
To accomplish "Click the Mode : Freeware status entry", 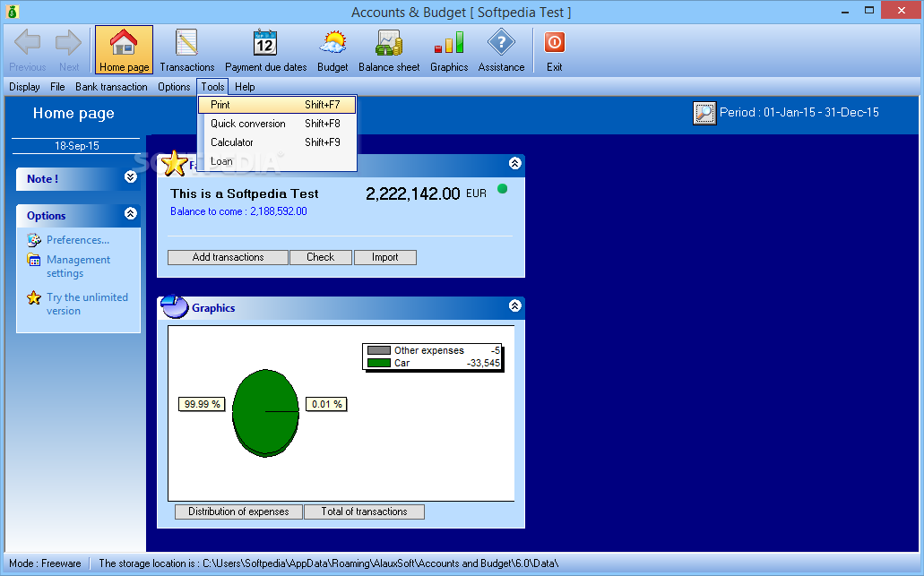I will (45, 563).
